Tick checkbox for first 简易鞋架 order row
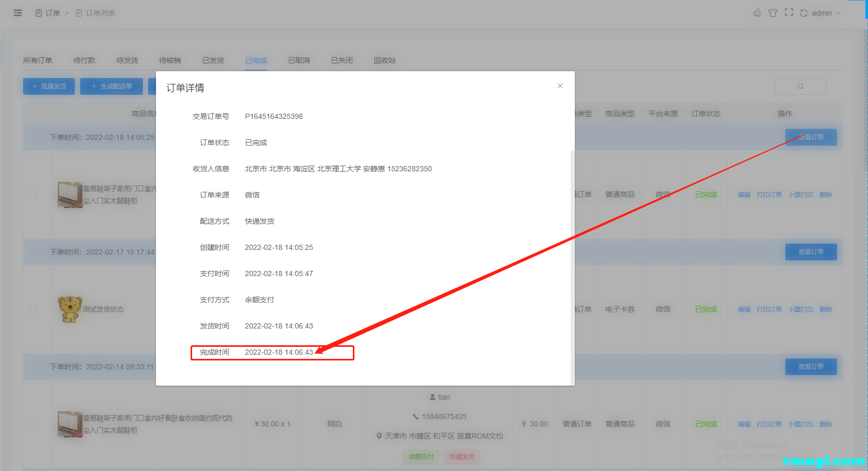This screenshot has width=868, height=471. click(32, 194)
